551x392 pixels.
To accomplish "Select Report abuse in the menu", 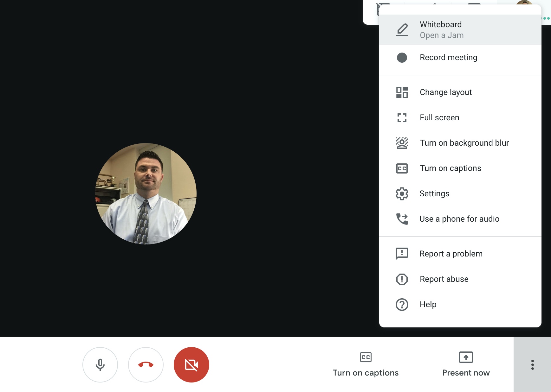I will click(x=444, y=279).
